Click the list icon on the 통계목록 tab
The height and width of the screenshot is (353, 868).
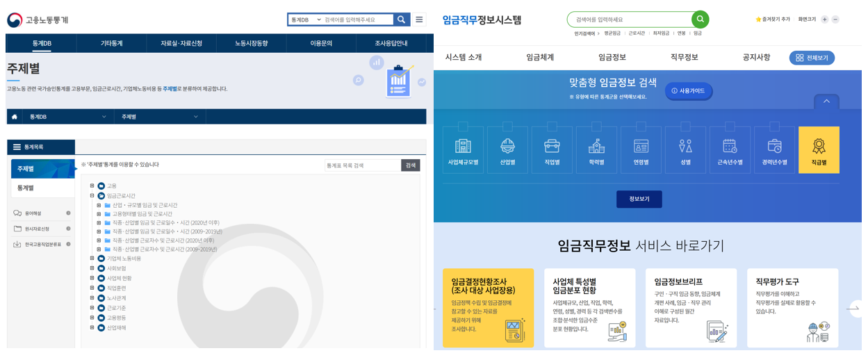[x=17, y=147]
